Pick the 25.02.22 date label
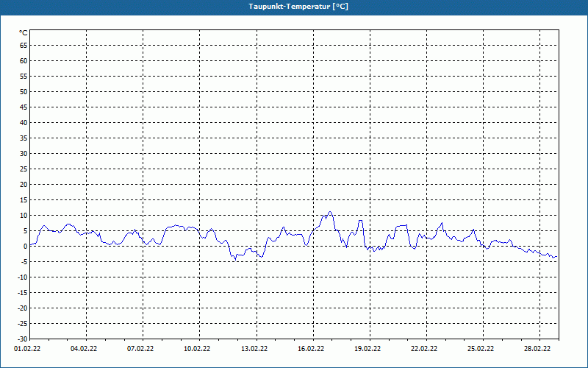This screenshot has height=368, width=588. (x=481, y=349)
